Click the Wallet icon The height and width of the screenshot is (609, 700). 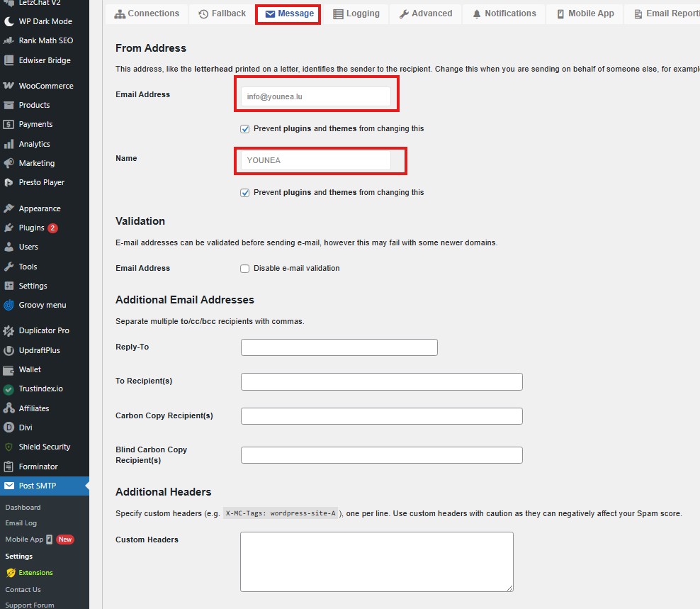[9, 370]
